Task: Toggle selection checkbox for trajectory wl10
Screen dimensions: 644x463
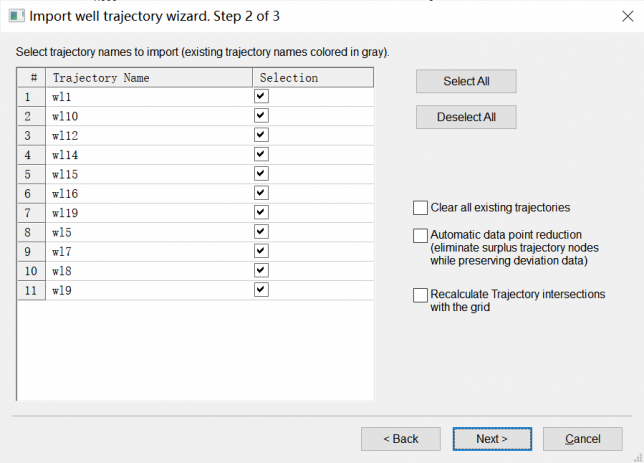Action: click(x=261, y=116)
